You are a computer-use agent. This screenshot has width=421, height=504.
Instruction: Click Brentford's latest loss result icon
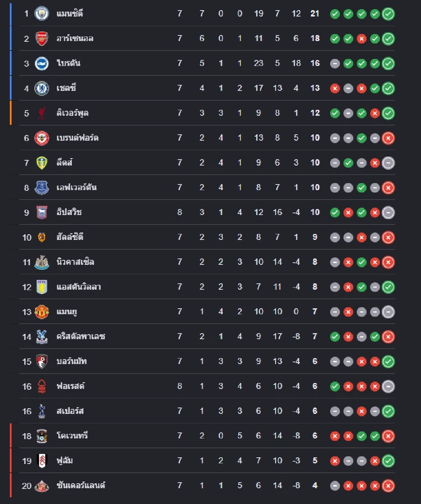click(x=388, y=138)
